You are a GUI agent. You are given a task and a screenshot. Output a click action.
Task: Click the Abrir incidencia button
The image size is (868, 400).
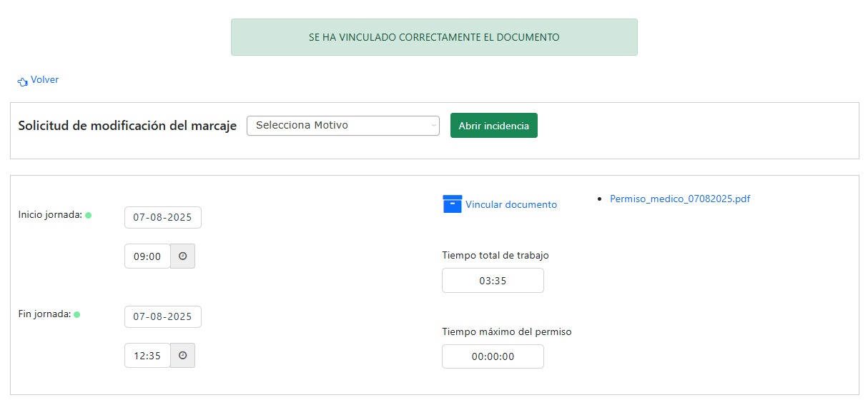pos(494,126)
